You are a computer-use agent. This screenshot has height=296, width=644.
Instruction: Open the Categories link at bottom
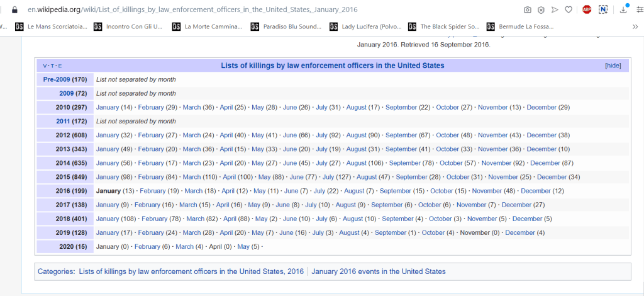coord(55,271)
